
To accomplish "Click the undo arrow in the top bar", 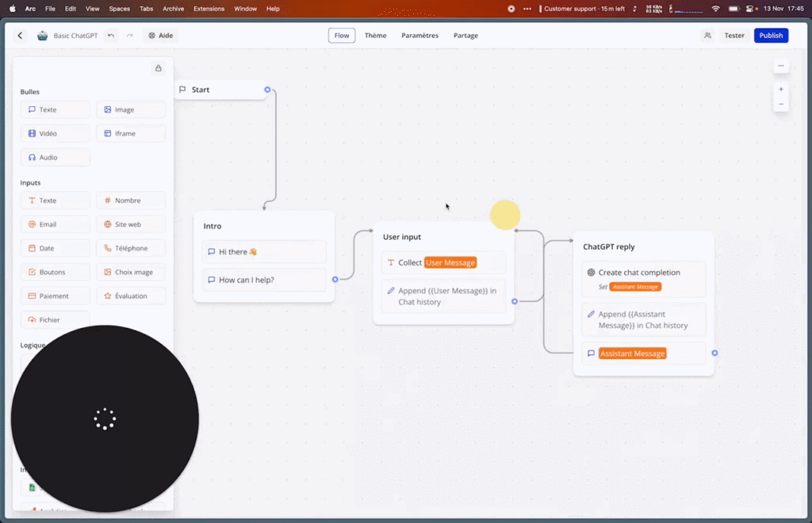I will pyautogui.click(x=109, y=35).
